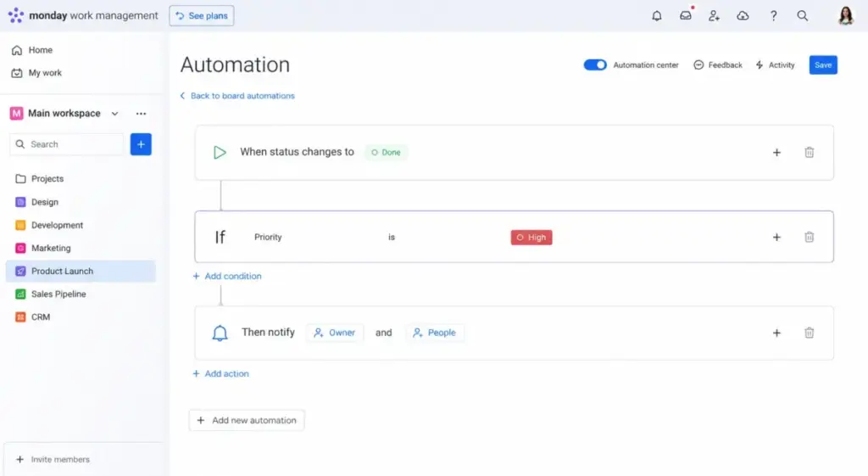Click the play trigger icon
The image size is (868, 476).
click(220, 153)
